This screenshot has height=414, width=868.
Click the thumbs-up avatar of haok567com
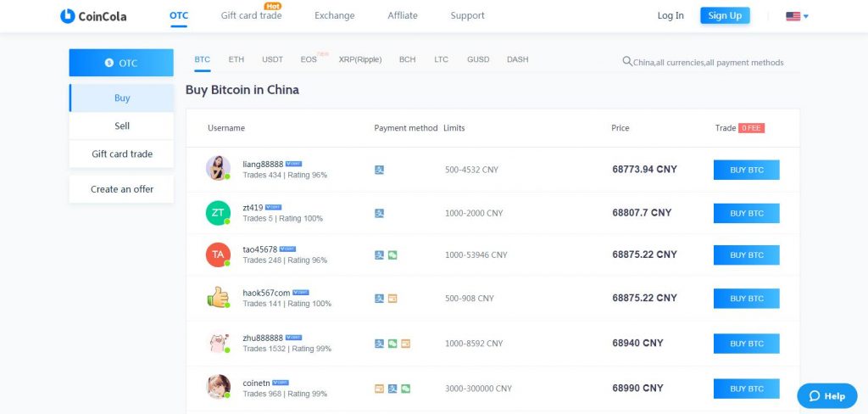click(x=218, y=298)
